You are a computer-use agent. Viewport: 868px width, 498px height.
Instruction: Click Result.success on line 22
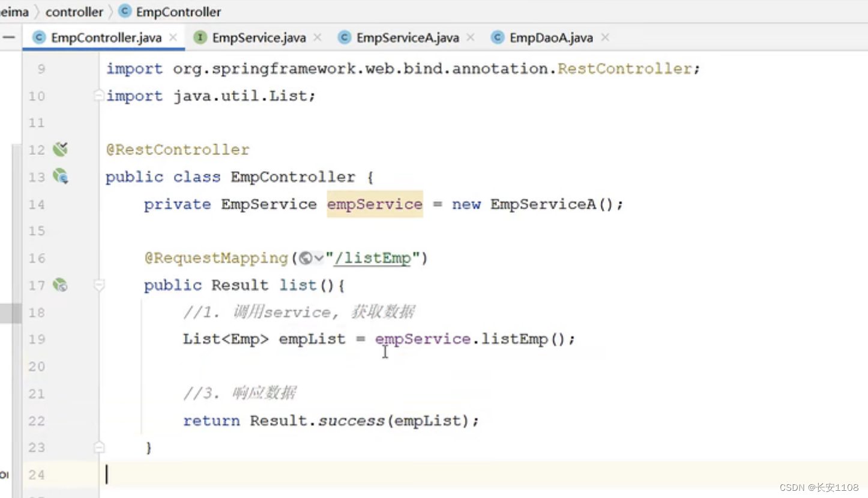coord(317,421)
